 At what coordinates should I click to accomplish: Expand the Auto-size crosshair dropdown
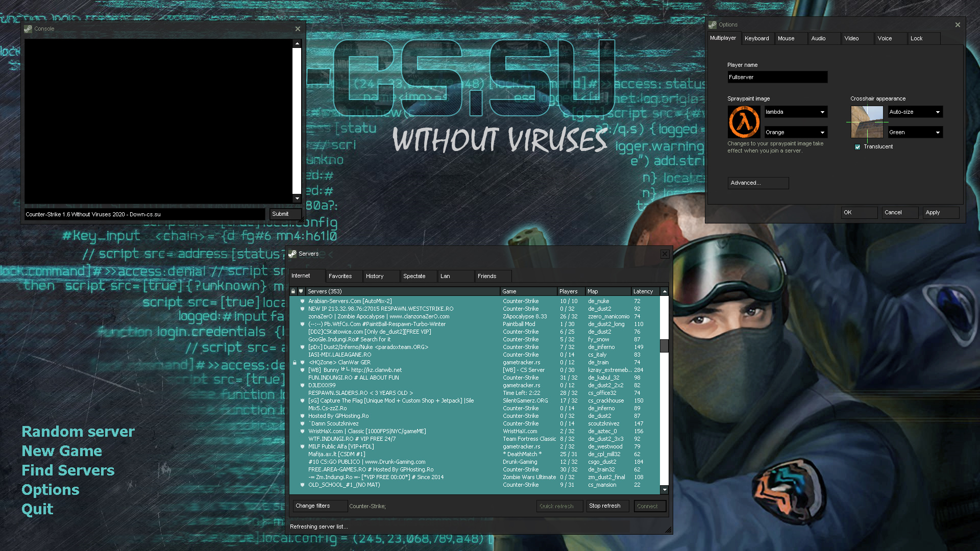[915, 112]
